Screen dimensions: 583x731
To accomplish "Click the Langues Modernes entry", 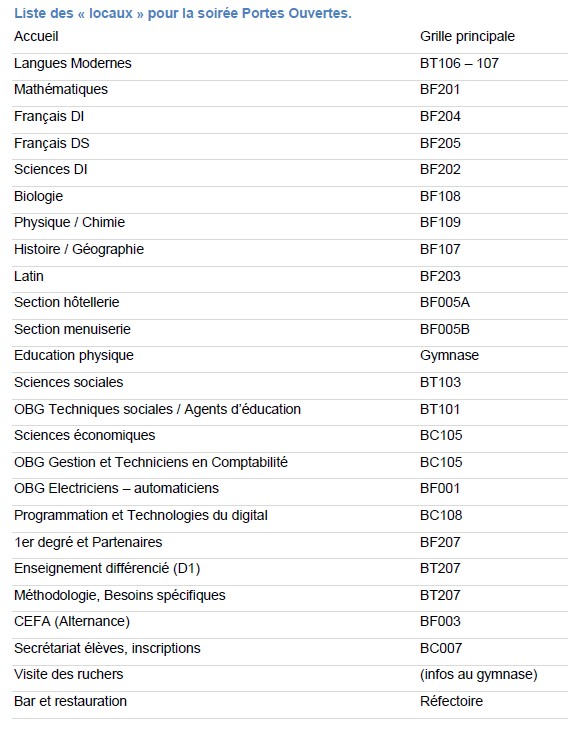I will click(73, 63).
